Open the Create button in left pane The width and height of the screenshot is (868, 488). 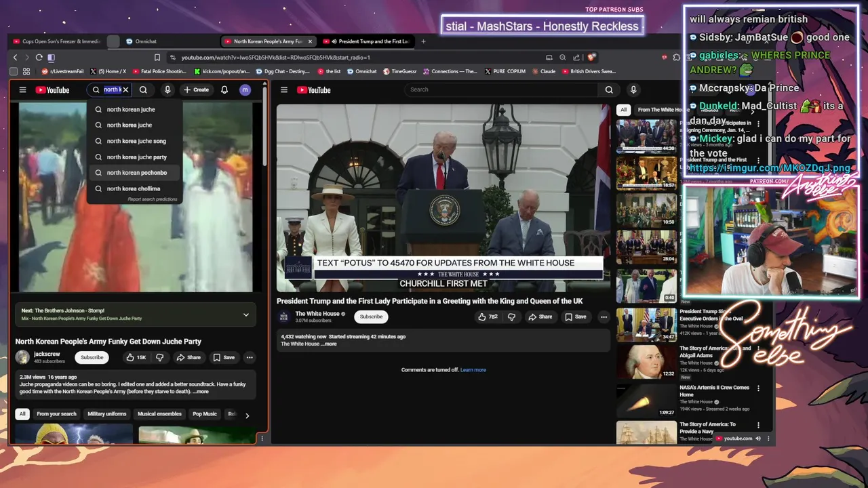(x=196, y=89)
